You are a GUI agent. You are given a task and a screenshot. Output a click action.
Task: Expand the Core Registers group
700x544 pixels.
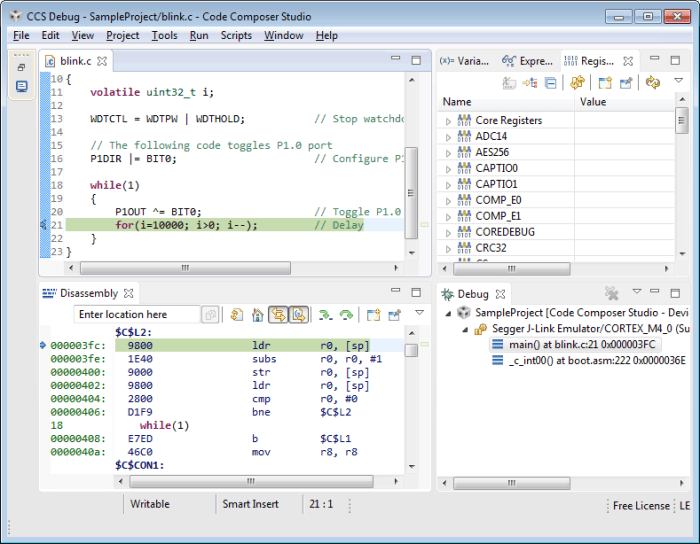coord(448,121)
